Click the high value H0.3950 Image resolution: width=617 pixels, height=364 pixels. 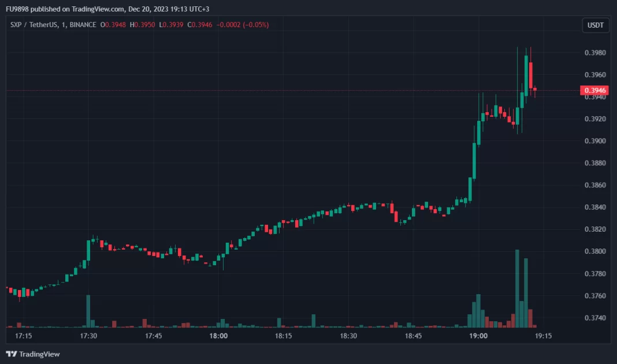(142, 25)
